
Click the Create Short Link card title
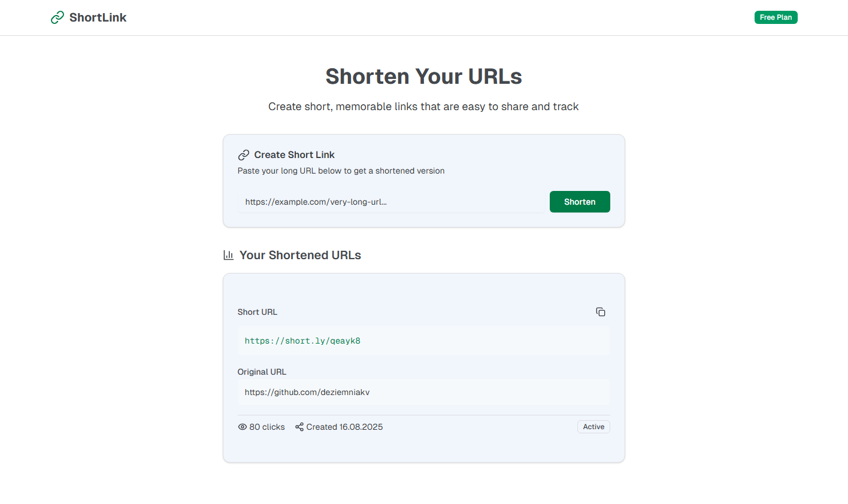(x=294, y=155)
